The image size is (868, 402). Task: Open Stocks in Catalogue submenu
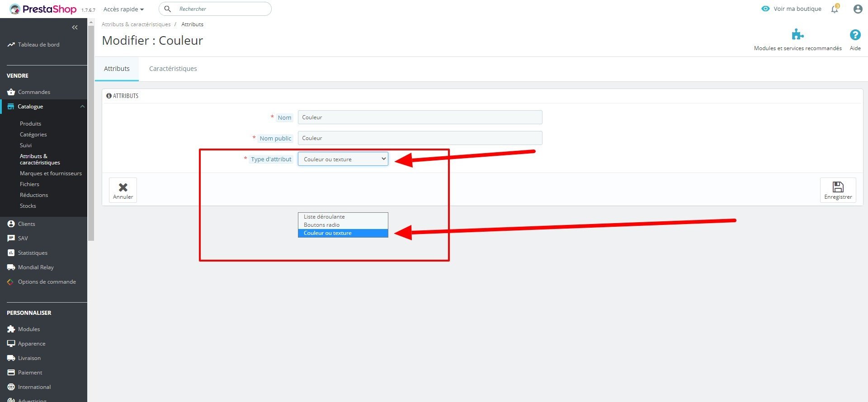(28, 206)
